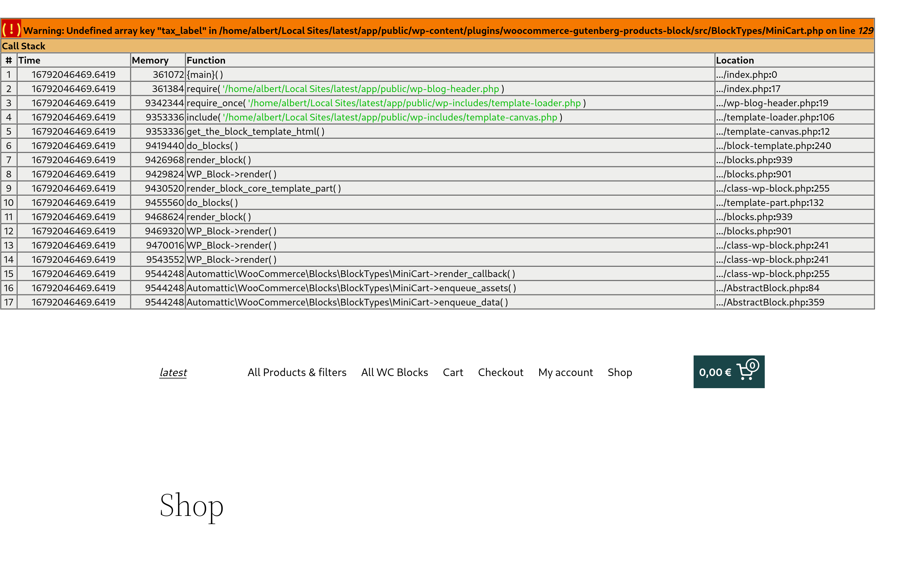Screen dimensions: 924x568
Task: Open the Shop navigation link
Action: coord(620,372)
